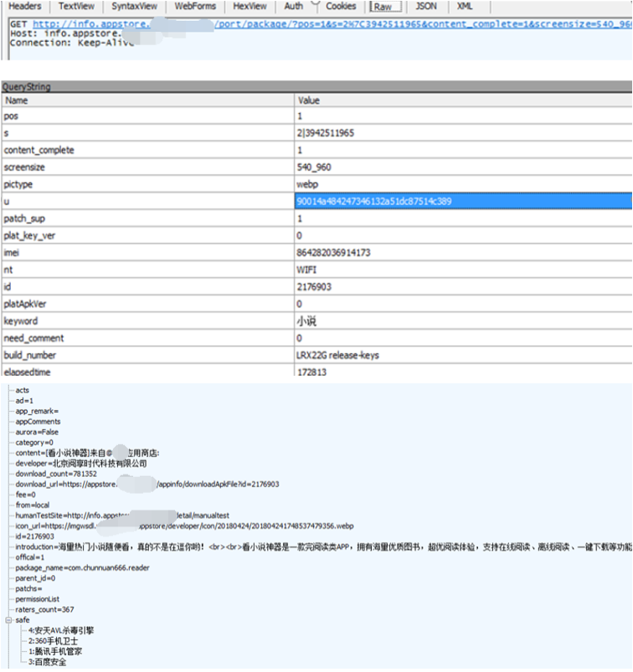
Task: Select the Cookies tab
Action: (341, 7)
